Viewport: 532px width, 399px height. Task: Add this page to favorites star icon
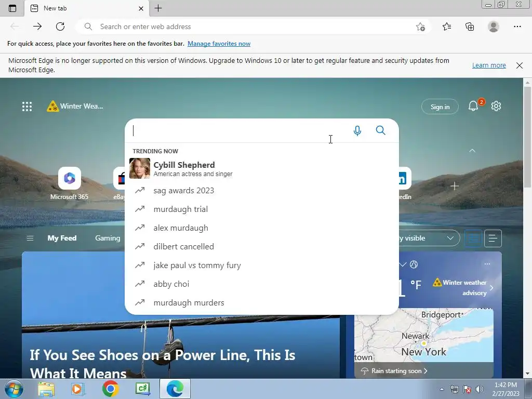(420, 27)
